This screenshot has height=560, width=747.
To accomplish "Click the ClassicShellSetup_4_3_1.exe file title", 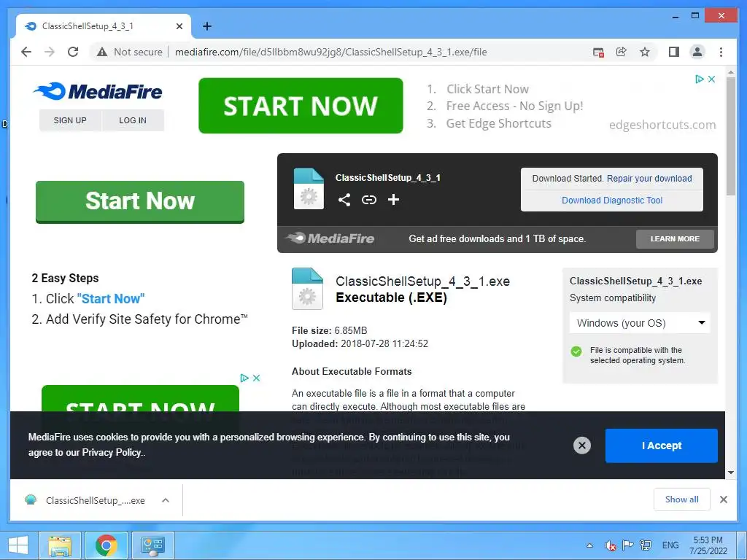I will point(422,281).
